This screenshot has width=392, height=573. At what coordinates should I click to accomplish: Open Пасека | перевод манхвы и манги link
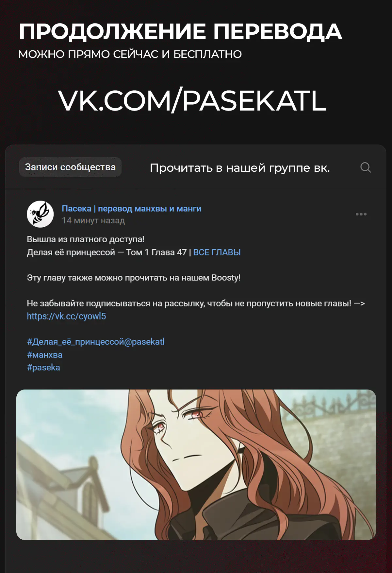[131, 209]
